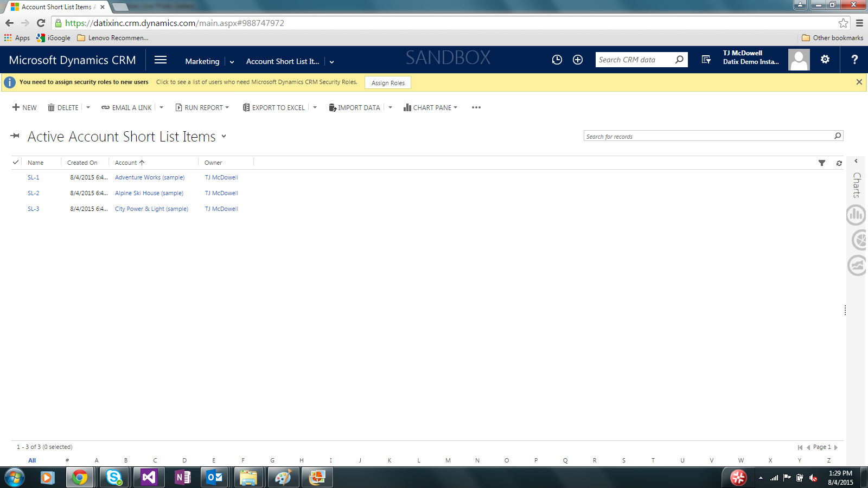Sort by Created On column header
Screen dimensions: 868x488
click(x=82, y=163)
